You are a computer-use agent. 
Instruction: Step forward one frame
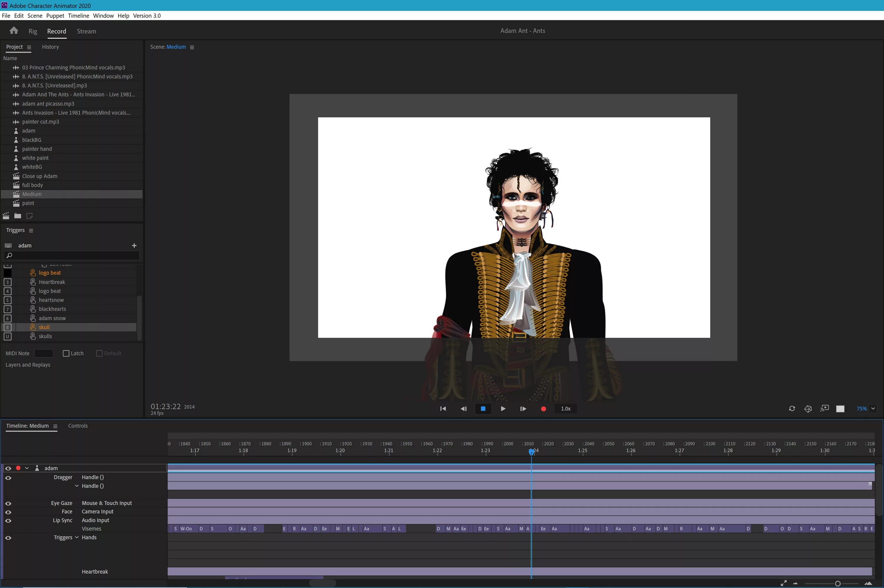click(x=523, y=409)
